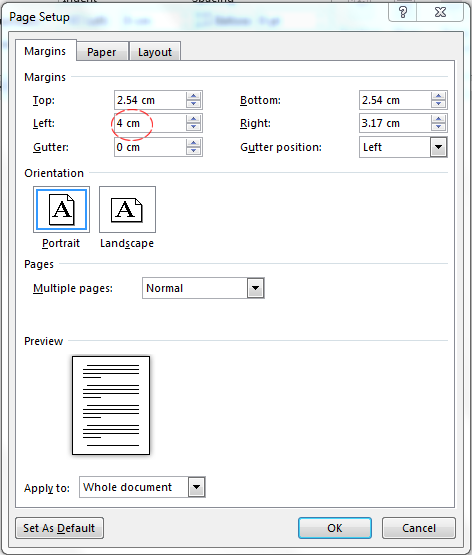Dismiss the dialog with Cancel
The image size is (472, 555).
tap(419, 528)
